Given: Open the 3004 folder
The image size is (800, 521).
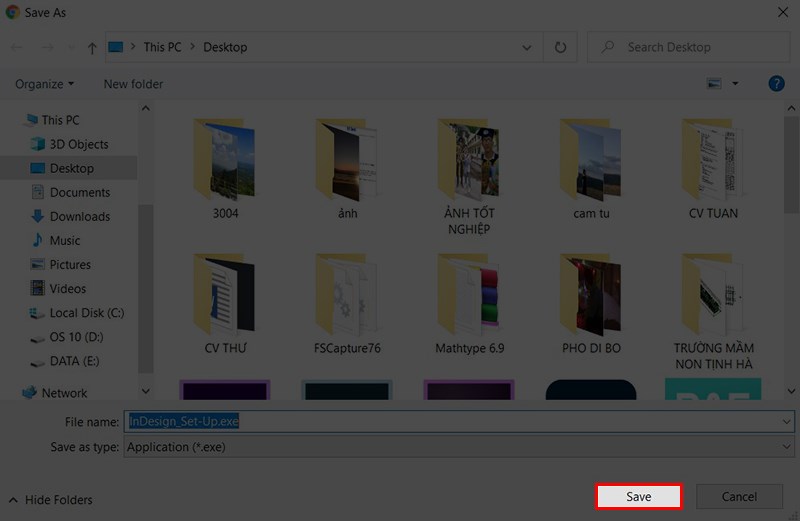Looking at the screenshot, I should tap(224, 170).
